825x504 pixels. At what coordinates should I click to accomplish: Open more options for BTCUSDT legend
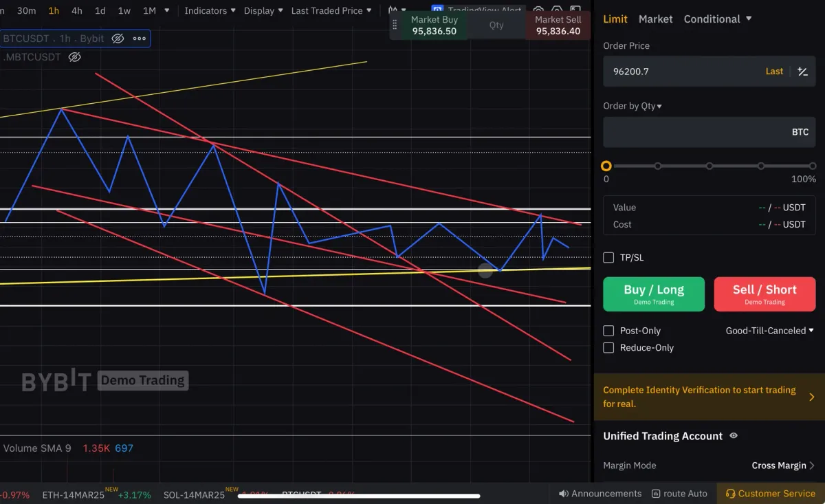140,39
